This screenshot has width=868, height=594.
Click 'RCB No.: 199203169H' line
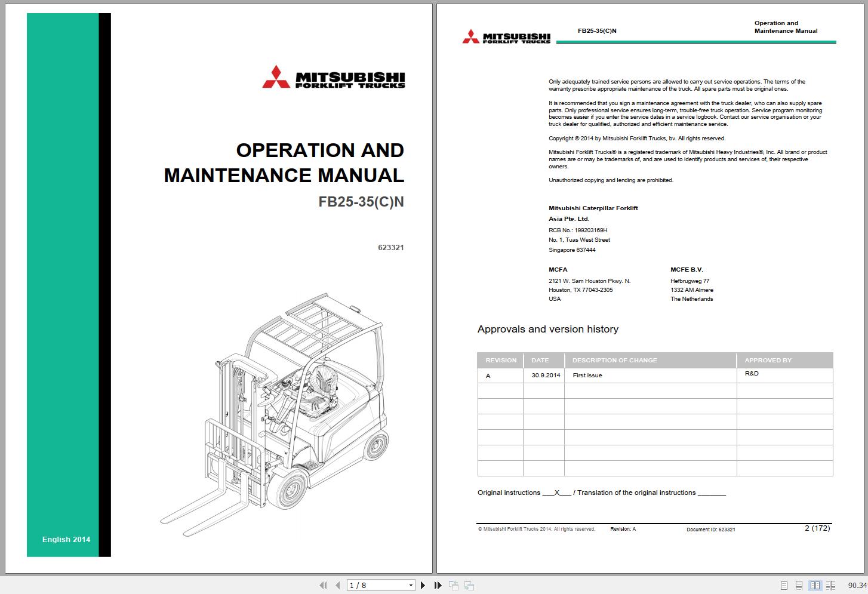578,230
